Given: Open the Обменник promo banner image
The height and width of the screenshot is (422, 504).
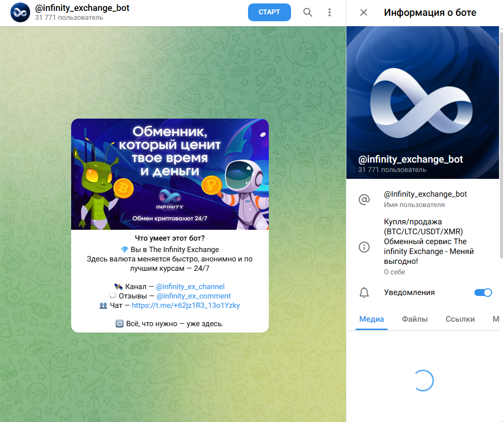Looking at the screenshot, I should click(x=169, y=174).
